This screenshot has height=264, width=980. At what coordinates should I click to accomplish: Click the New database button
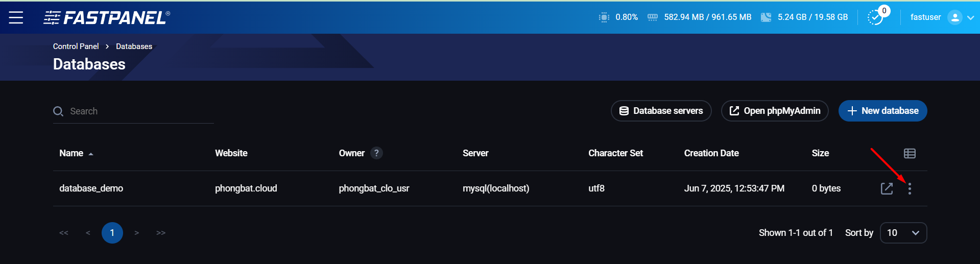882,111
